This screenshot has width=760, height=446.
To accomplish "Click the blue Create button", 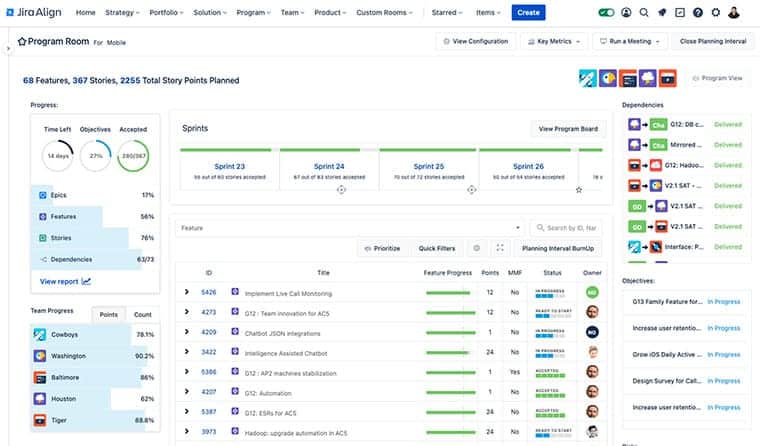I will tap(528, 13).
